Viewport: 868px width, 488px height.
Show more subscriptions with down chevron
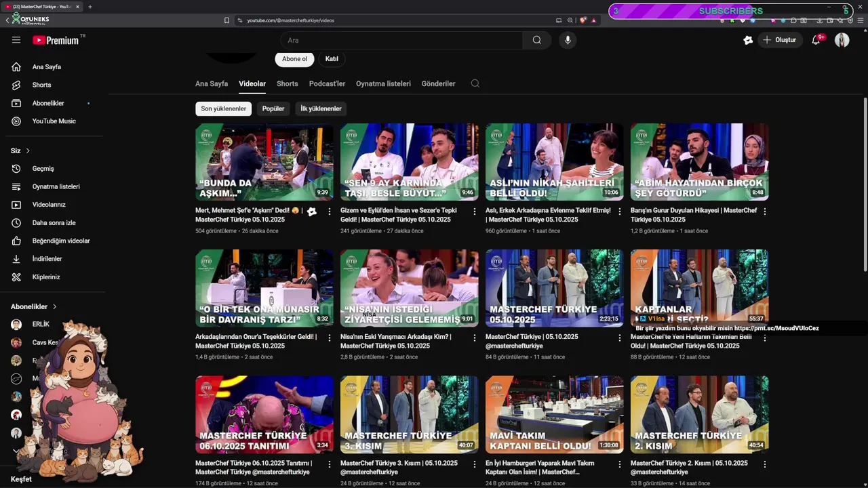click(16, 451)
